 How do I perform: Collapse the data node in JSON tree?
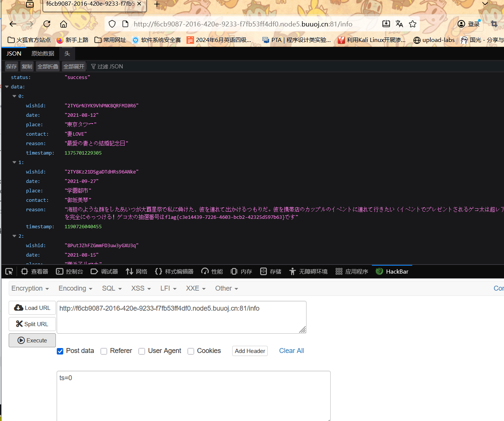[x=7, y=87]
